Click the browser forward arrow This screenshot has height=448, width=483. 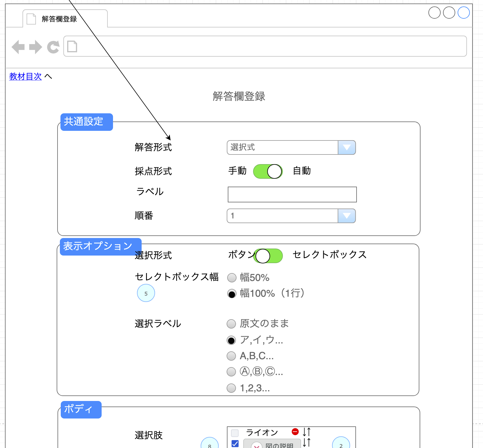point(36,47)
